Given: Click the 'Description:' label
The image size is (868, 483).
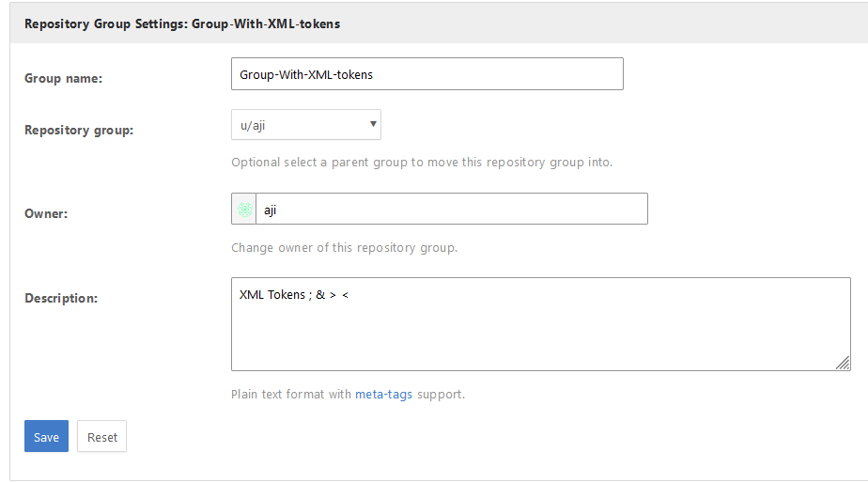Looking at the screenshot, I should [x=61, y=298].
